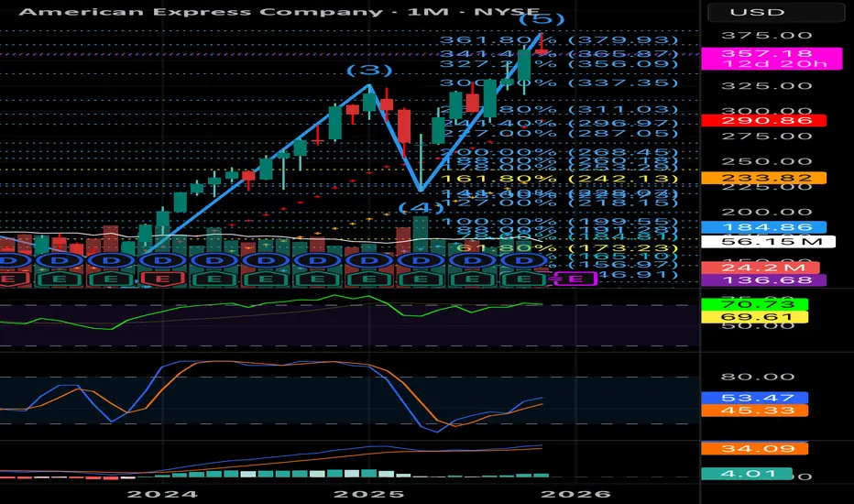
Task: Select the Elliott wave label (5)
Action: (542, 19)
